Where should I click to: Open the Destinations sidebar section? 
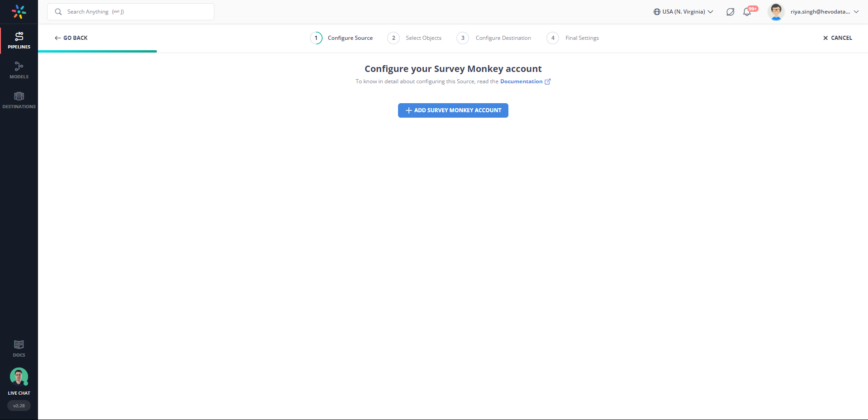19,100
